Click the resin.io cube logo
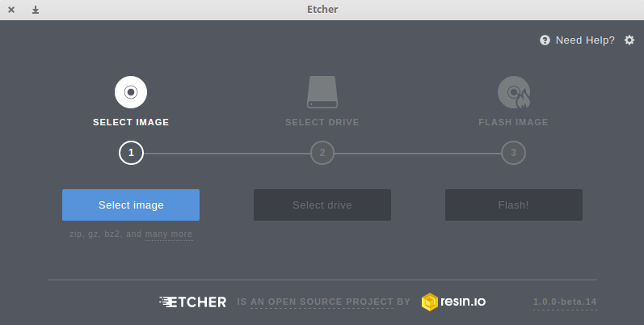Screen dimensions: 644x325 pyautogui.click(x=430, y=302)
